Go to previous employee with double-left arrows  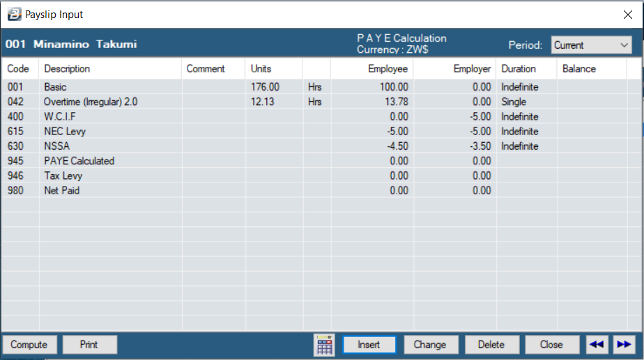click(x=597, y=345)
